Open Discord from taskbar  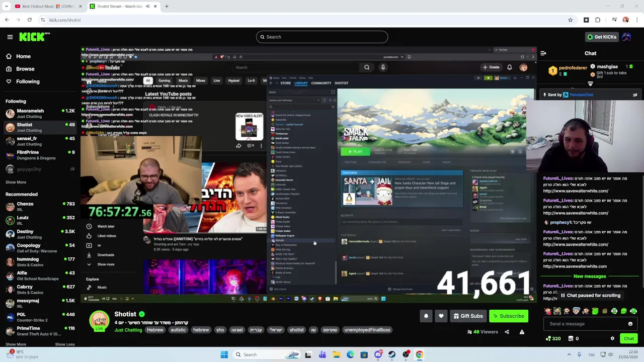tap(378, 354)
